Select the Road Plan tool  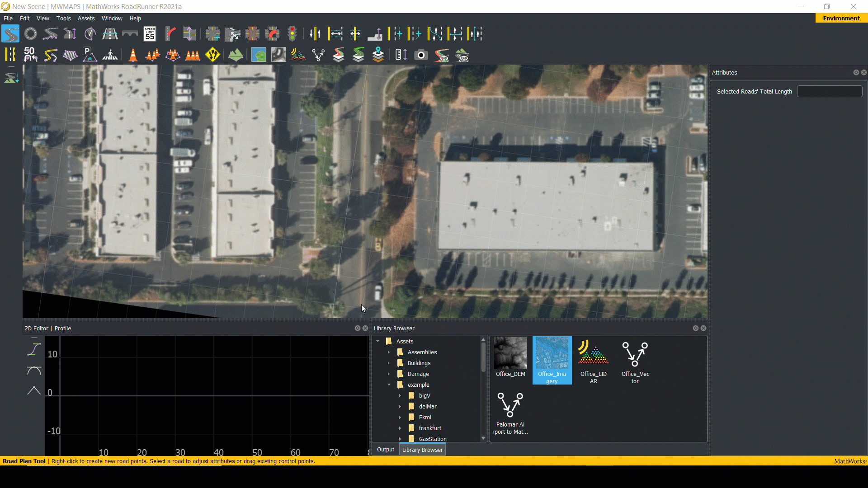point(10,34)
